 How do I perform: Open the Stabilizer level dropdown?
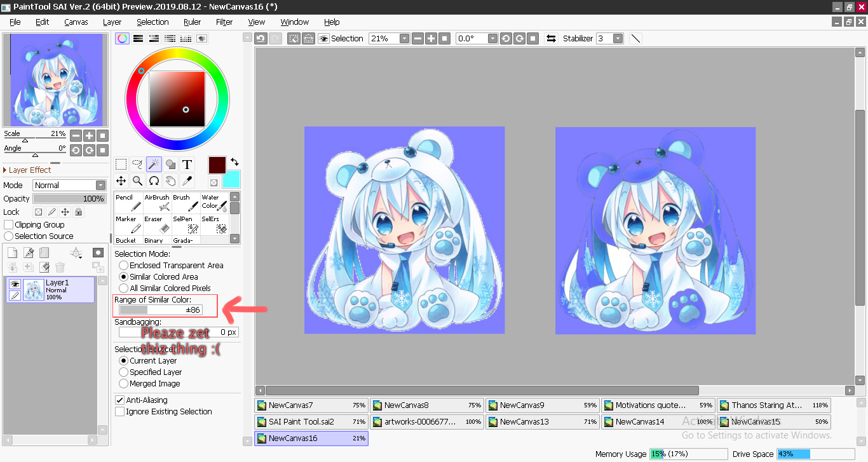click(618, 38)
